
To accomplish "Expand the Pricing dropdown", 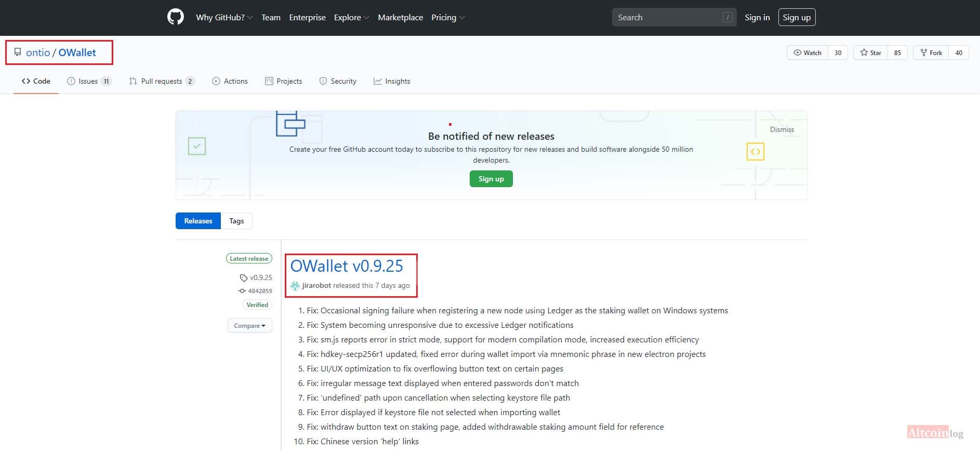I will (x=448, y=17).
